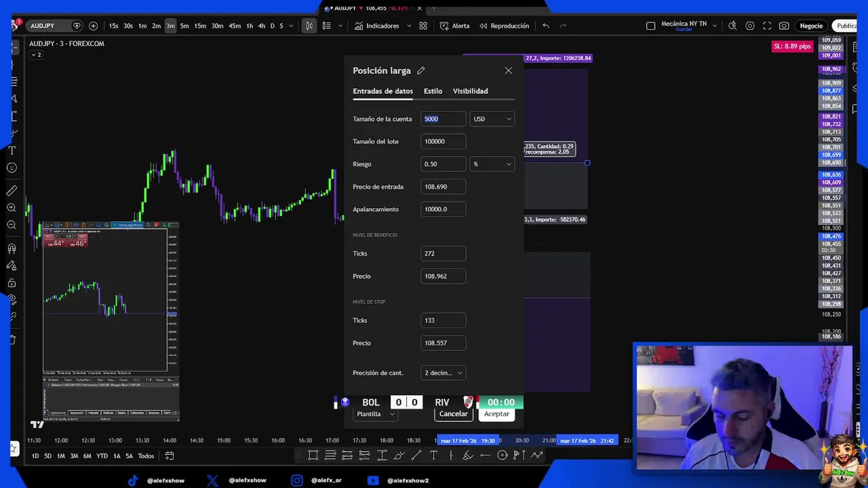Choose the YTD range at bottom
The width and height of the screenshot is (868, 488).
click(102, 456)
